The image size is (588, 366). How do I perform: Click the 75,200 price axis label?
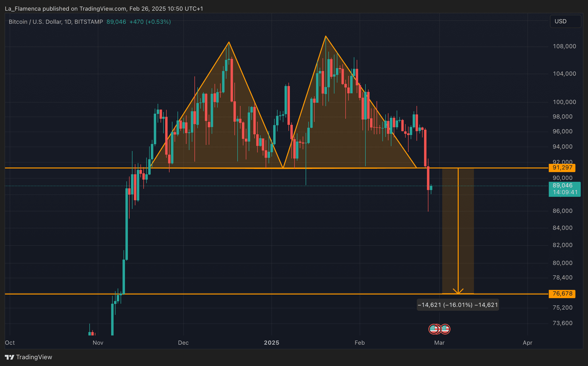(x=562, y=308)
